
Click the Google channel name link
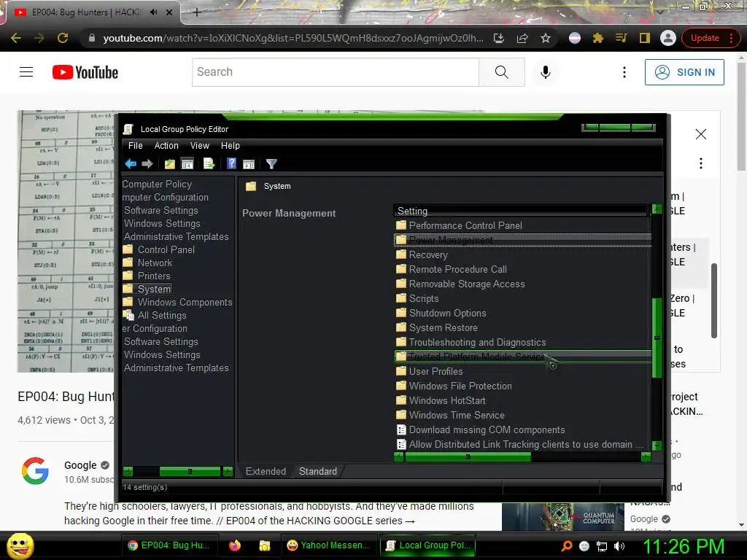(x=80, y=465)
